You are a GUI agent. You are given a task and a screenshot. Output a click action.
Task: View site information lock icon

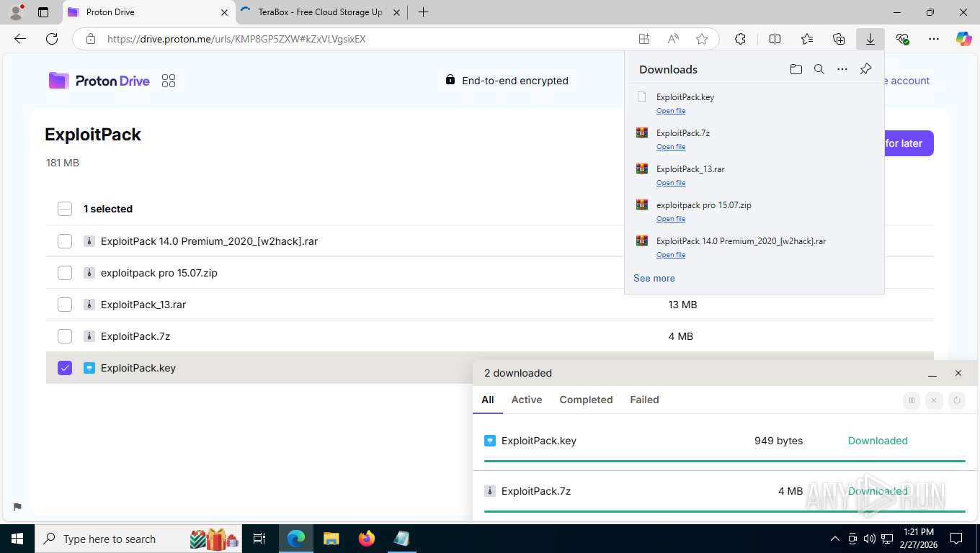pyautogui.click(x=91, y=39)
